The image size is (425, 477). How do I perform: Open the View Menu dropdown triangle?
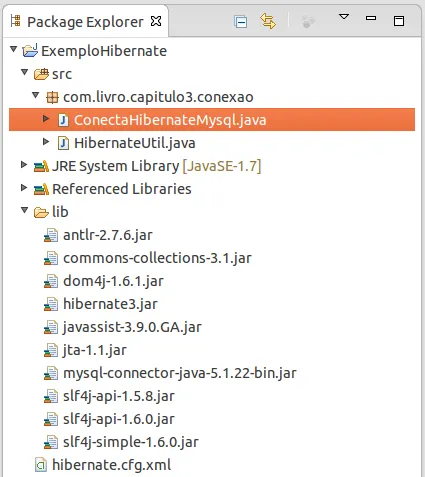pyautogui.click(x=344, y=16)
